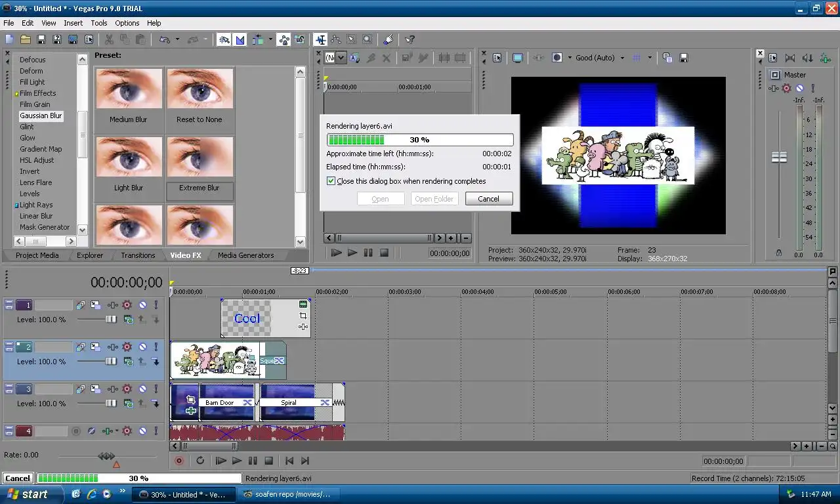Mute track 1 video
This screenshot has width=840, height=504.
click(x=142, y=305)
